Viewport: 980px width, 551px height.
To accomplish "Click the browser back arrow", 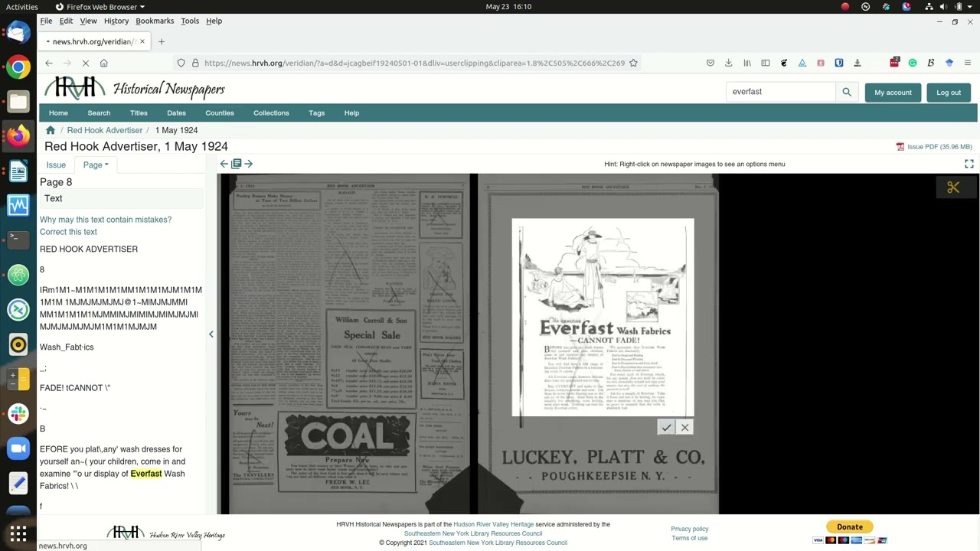I will pos(49,63).
